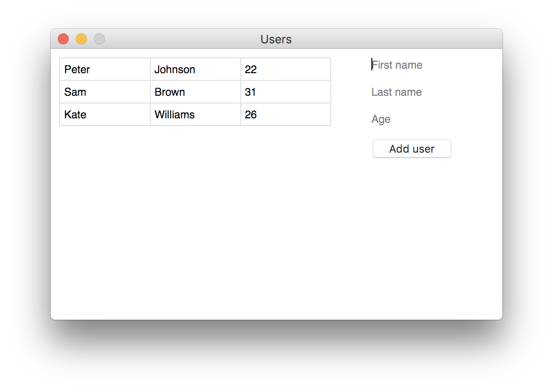Screen dimensions: 553x392
Task: Click empty white area below the users table
Action: click(x=194, y=217)
